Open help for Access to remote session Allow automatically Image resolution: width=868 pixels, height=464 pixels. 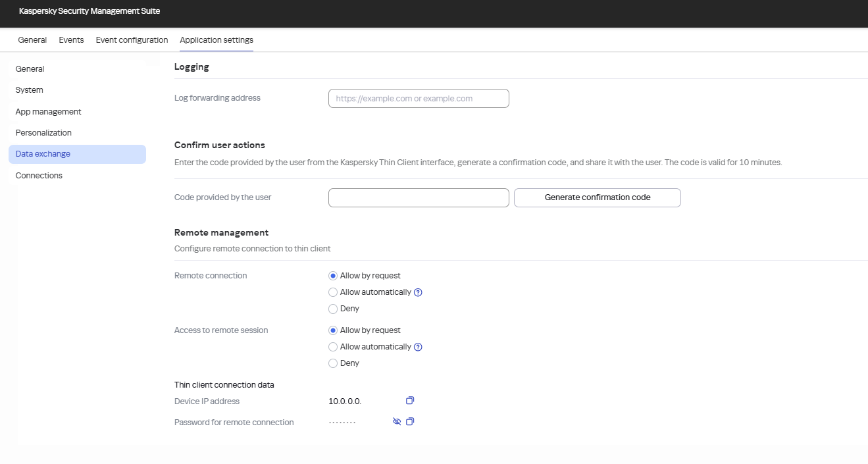pyautogui.click(x=418, y=346)
